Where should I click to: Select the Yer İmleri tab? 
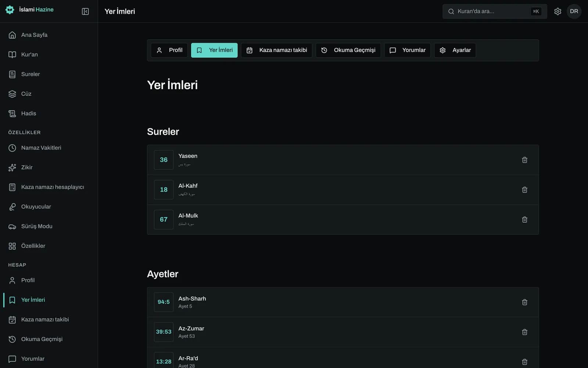pyautogui.click(x=214, y=50)
